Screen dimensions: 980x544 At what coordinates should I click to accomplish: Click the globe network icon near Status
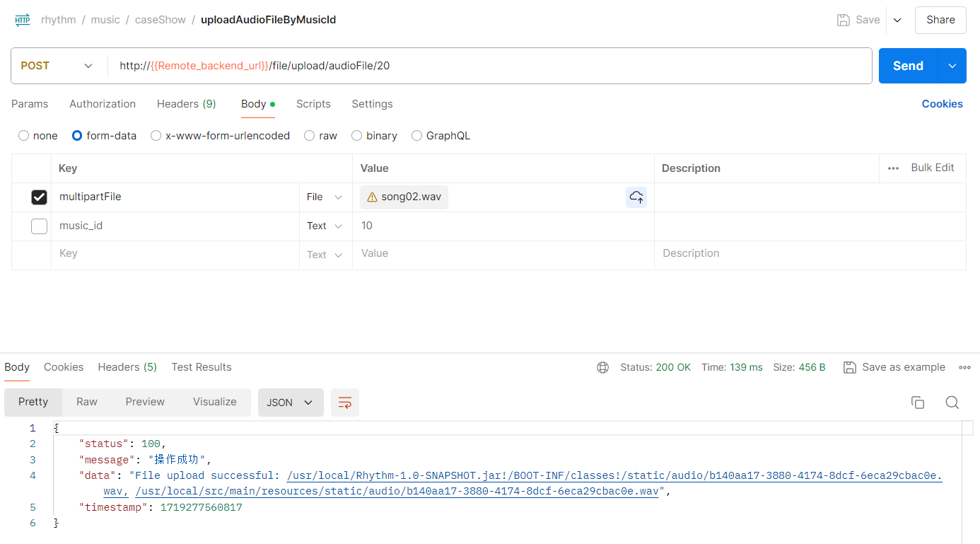click(x=602, y=367)
